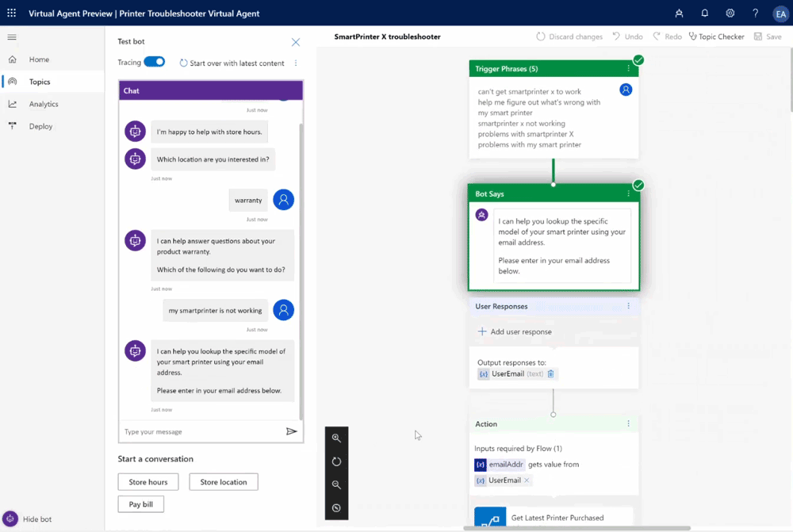Click Hide bot at the bottom left
793x532 pixels.
coord(27,519)
